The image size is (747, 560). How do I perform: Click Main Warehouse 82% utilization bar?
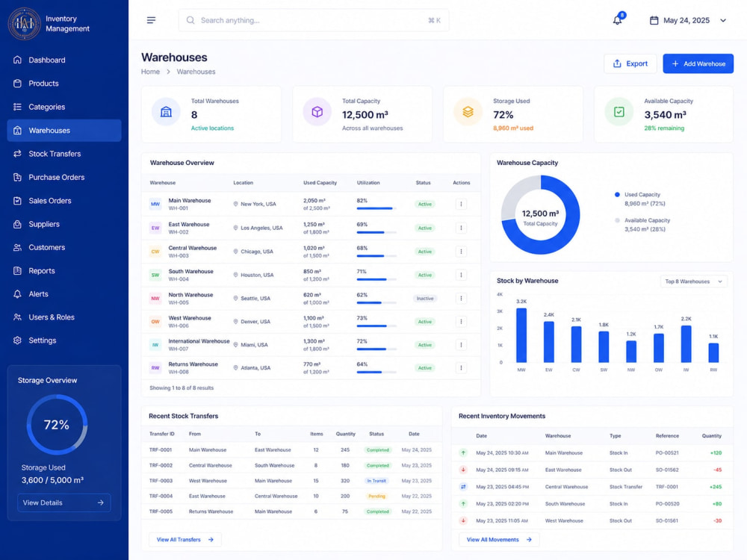[x=376, y=208]
